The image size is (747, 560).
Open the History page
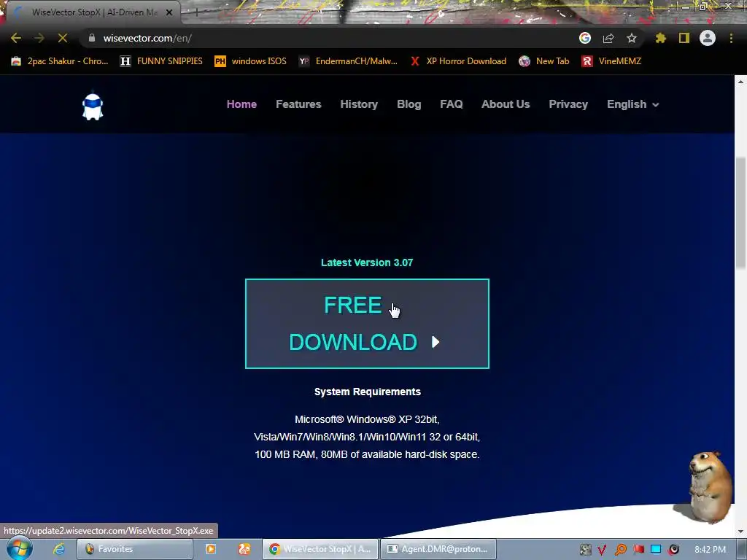tap(359, 104)
